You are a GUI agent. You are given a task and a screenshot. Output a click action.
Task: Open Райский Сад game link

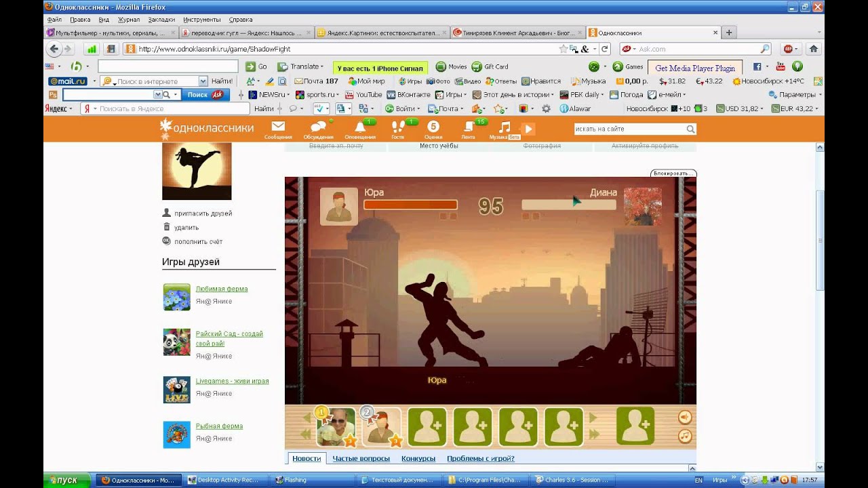[229, 338]
